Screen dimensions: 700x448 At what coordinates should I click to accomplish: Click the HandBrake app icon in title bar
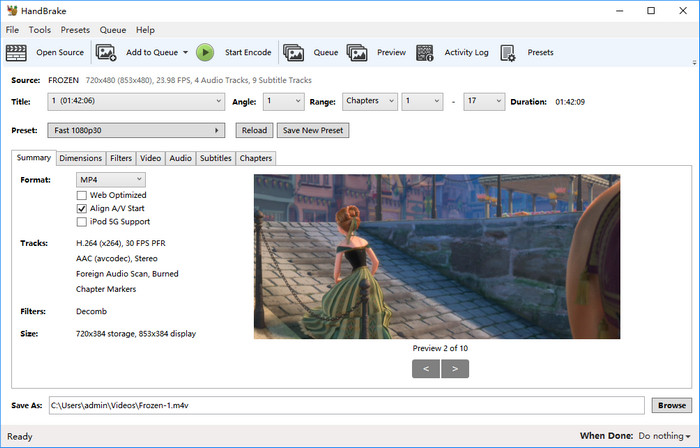coord(12,10)
